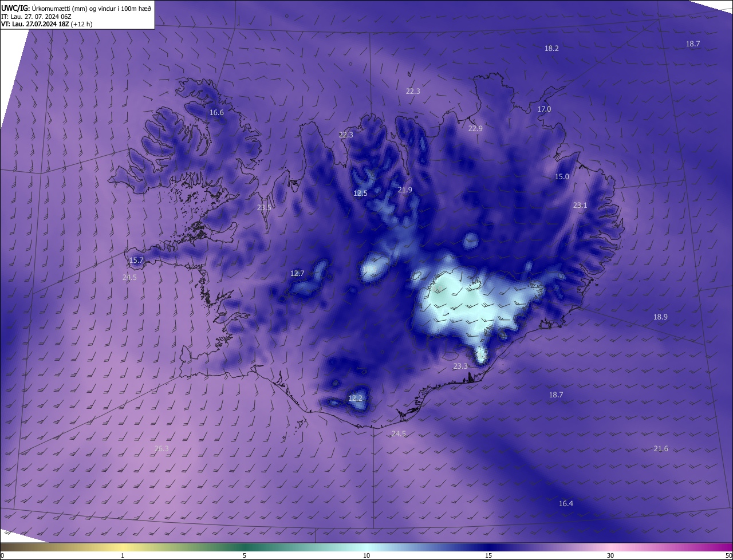Click the '10' tick on the colour scale

point(366,555)
